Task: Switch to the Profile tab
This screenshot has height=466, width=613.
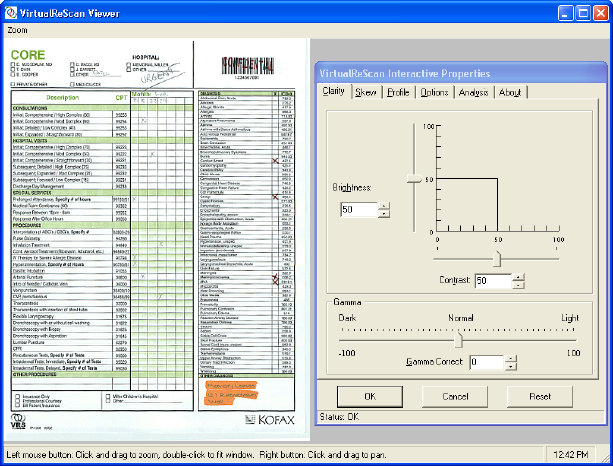Action: tap(398, 92)
